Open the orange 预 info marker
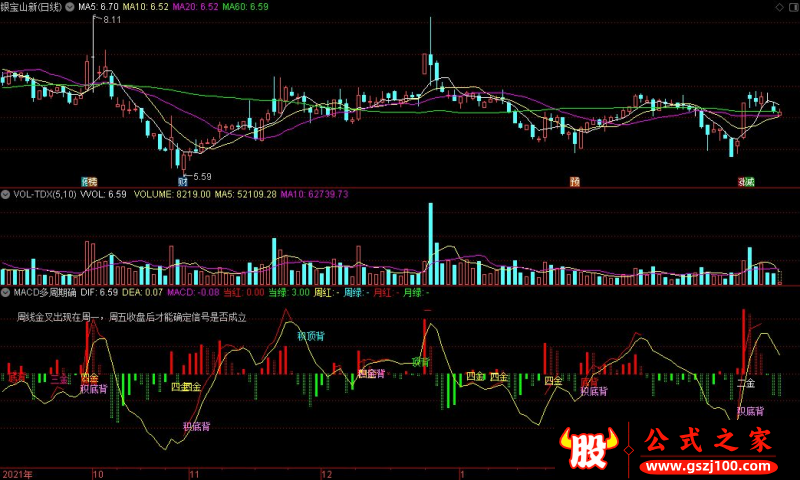 point(575,182)
